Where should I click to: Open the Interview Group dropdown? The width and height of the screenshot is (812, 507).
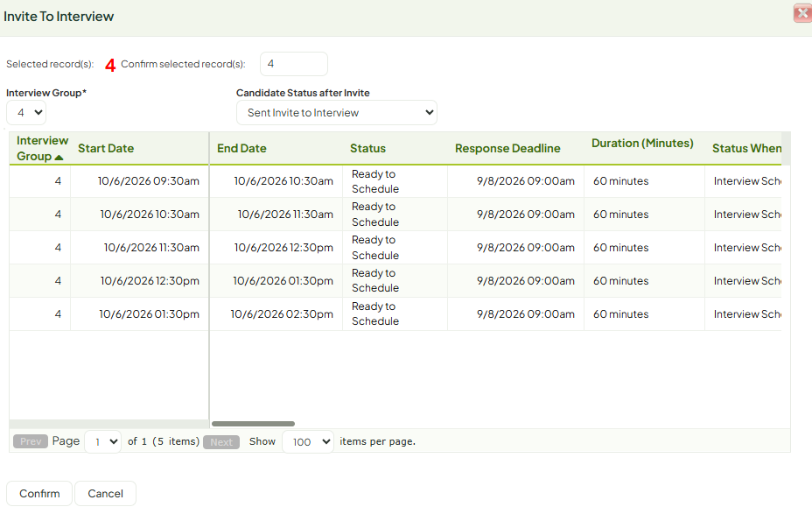[26, 112]
